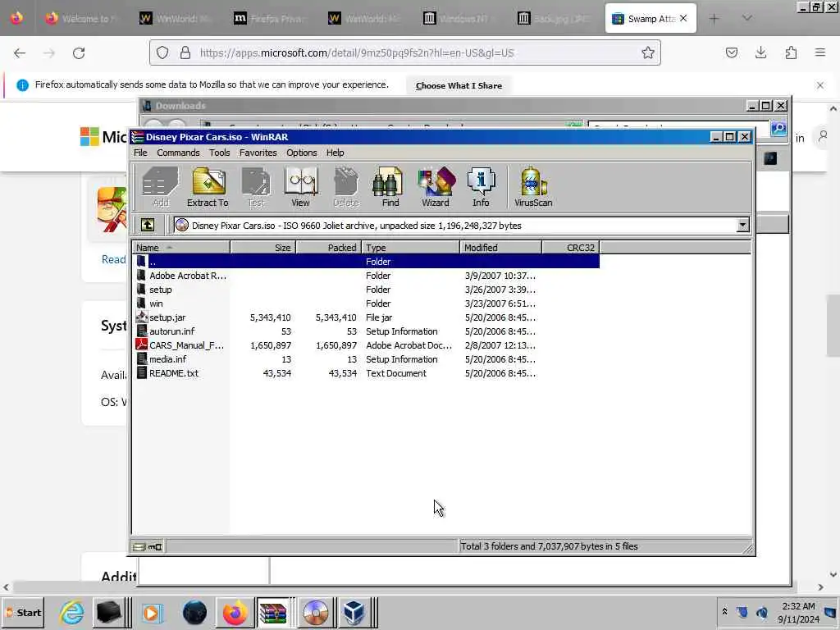
Task: Go up one level with the arrow icon
Action: pyautogui.click(x=148, y=225)
